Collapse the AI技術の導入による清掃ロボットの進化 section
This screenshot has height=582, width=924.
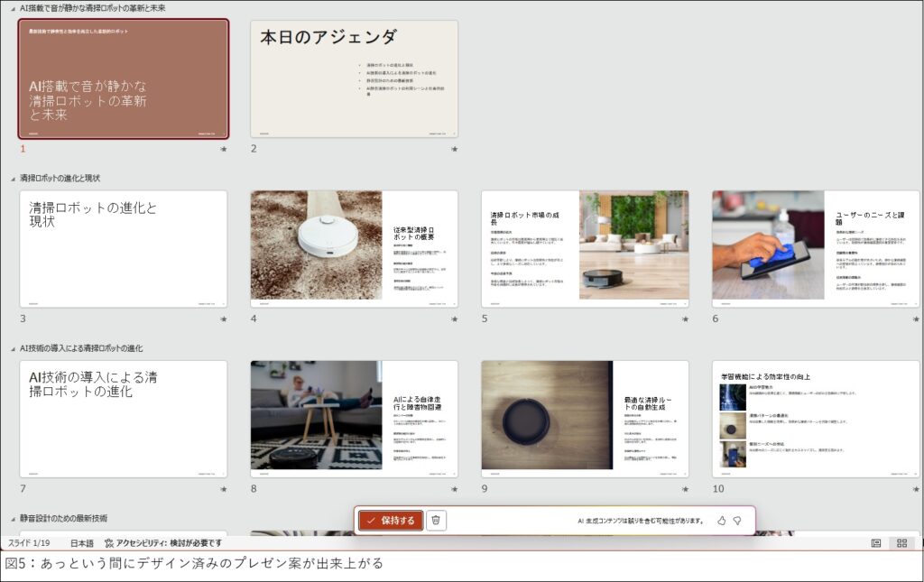click(x=13, y=348)
